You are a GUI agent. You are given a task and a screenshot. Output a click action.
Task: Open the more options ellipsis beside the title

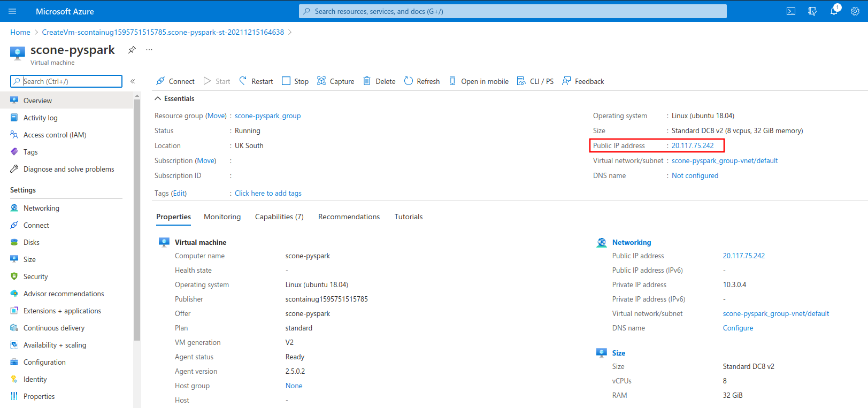(x=149, y=50)
